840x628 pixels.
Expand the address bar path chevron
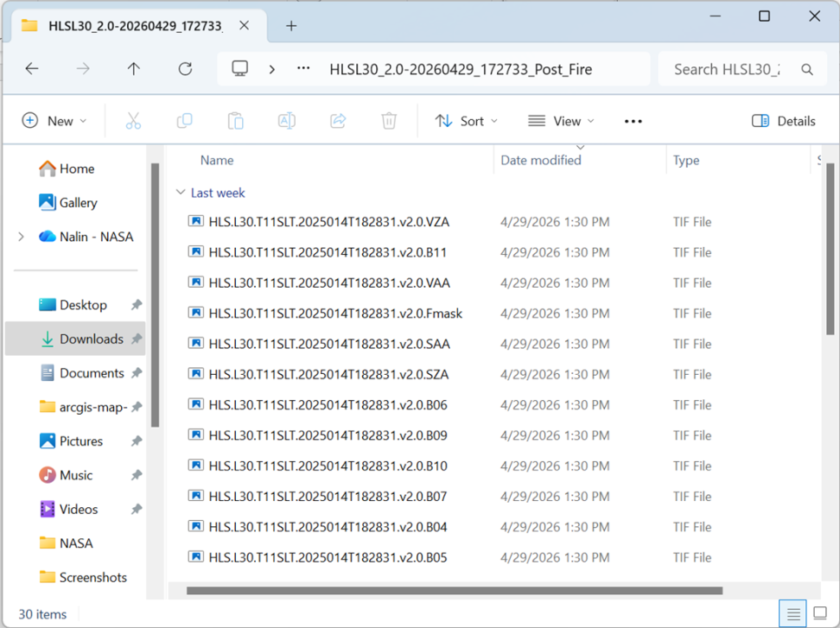[272, 69]
